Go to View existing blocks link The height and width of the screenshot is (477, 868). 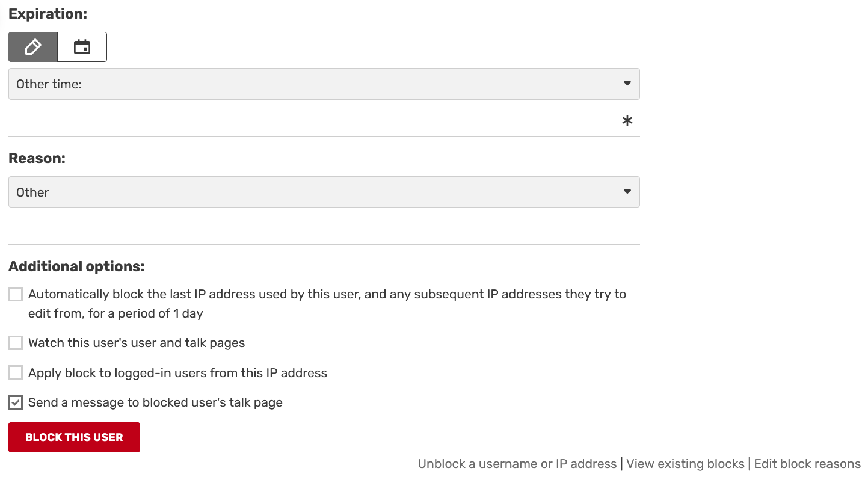685,464
